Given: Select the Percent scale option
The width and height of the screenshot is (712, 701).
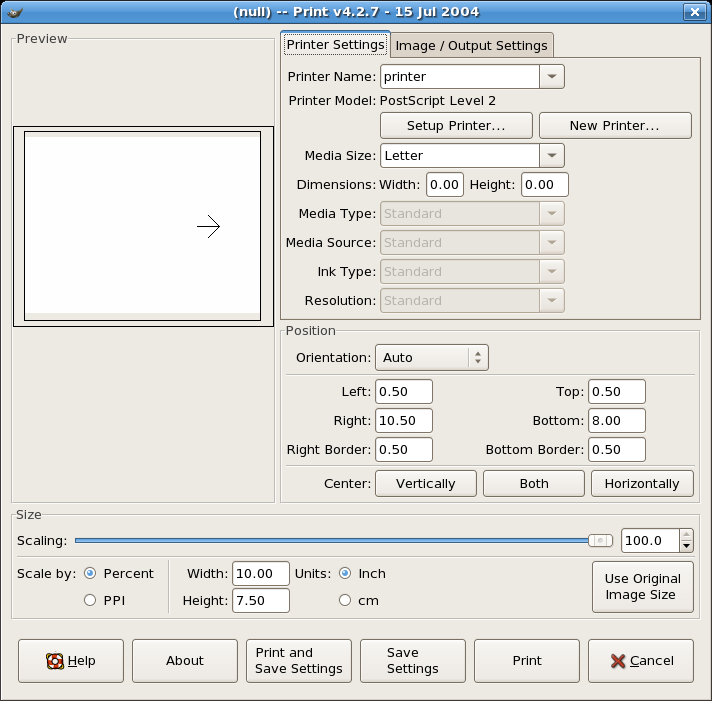Looking at the screenshot, I should (91, 574).
